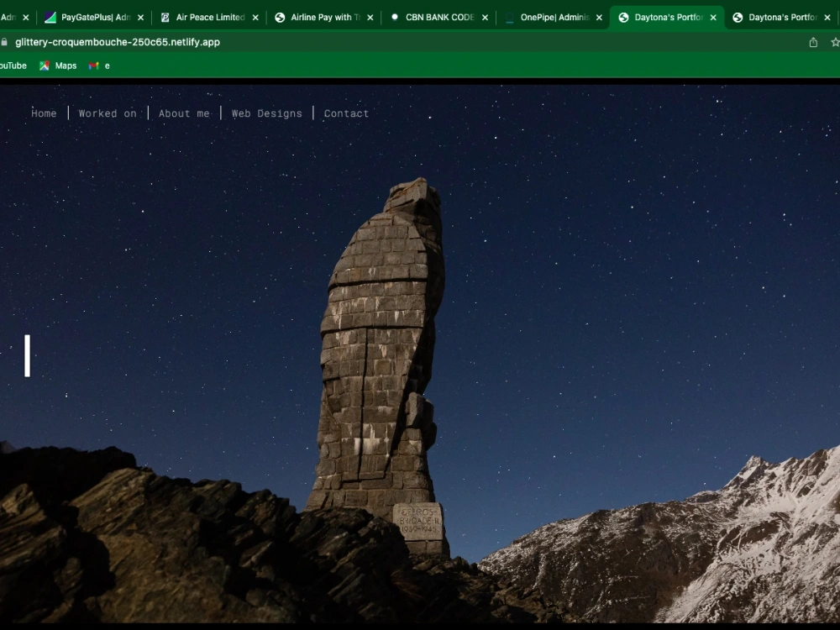840x630 pixels.
Task: Open the Contact link
Action: point(346,113)
